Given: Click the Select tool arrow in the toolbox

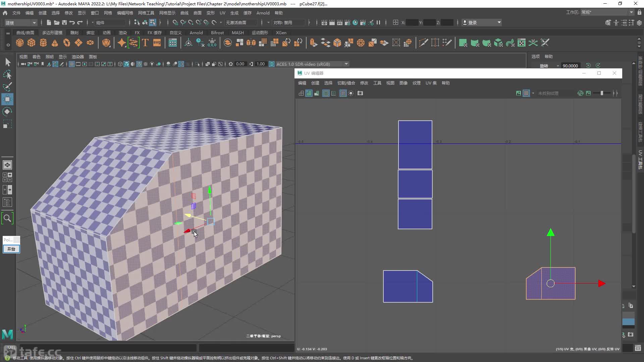Looking at the screenshot, I should (7, 62).
